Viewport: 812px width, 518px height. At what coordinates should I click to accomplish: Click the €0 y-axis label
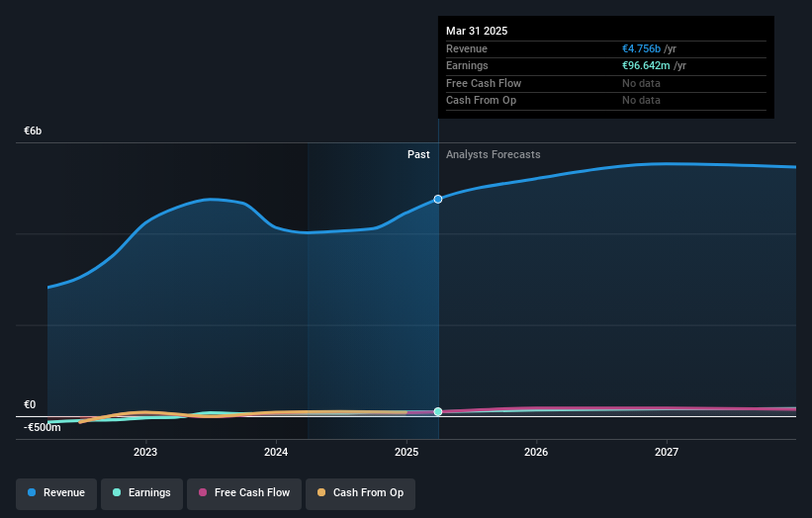[30, 404]
